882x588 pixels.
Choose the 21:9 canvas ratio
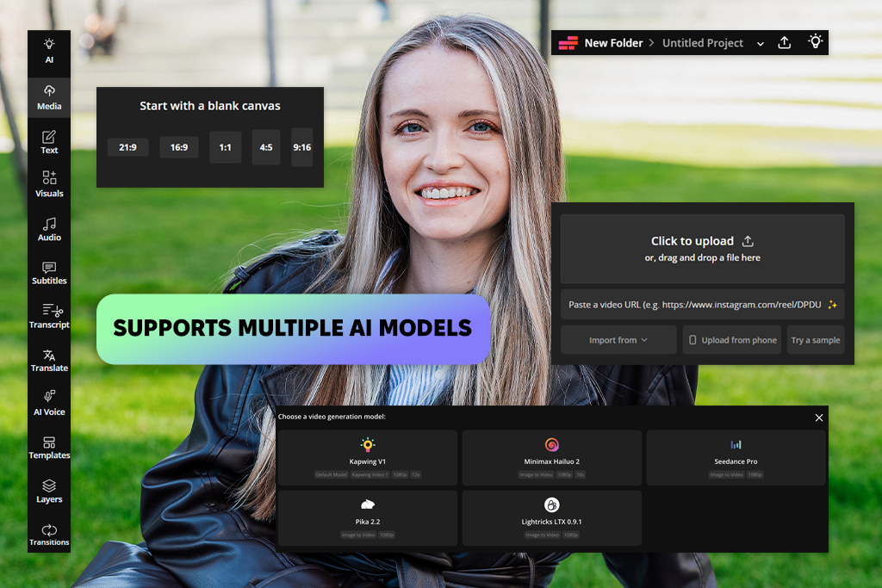pyautogui.click(x=127, y=147)
